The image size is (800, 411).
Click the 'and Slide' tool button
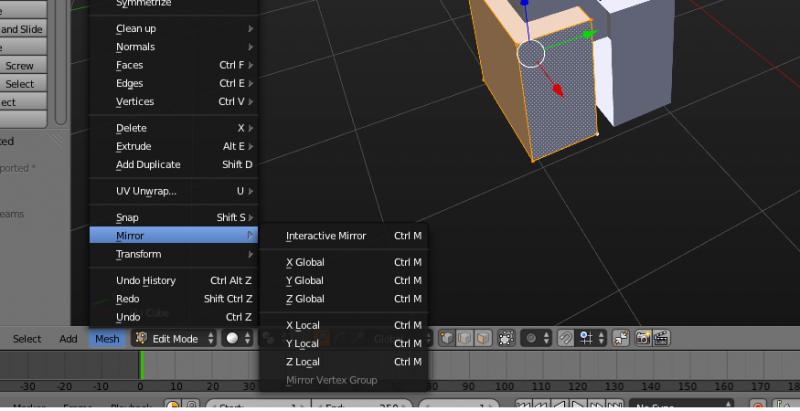[x=22, y=29]
